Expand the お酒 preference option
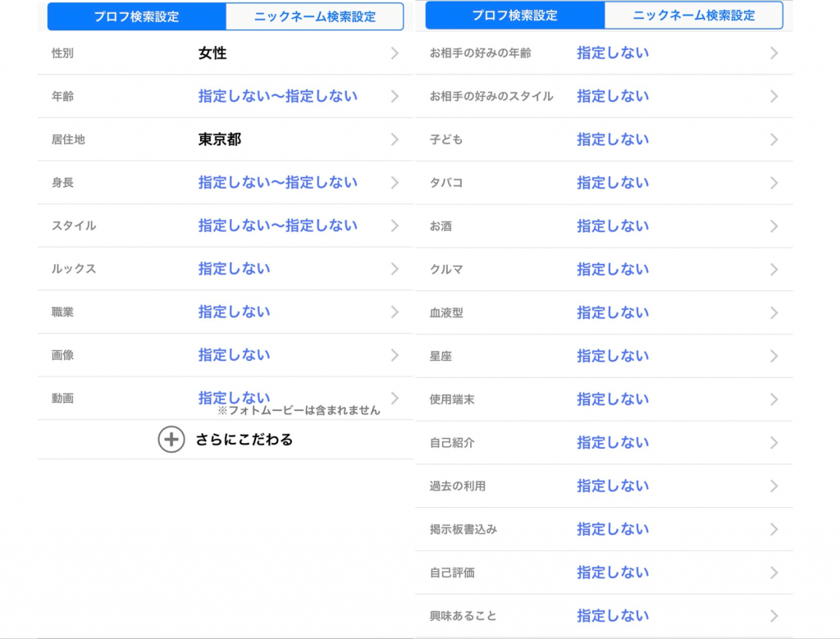The height and width of the screenshot is (639, 840). click(612, 226)
